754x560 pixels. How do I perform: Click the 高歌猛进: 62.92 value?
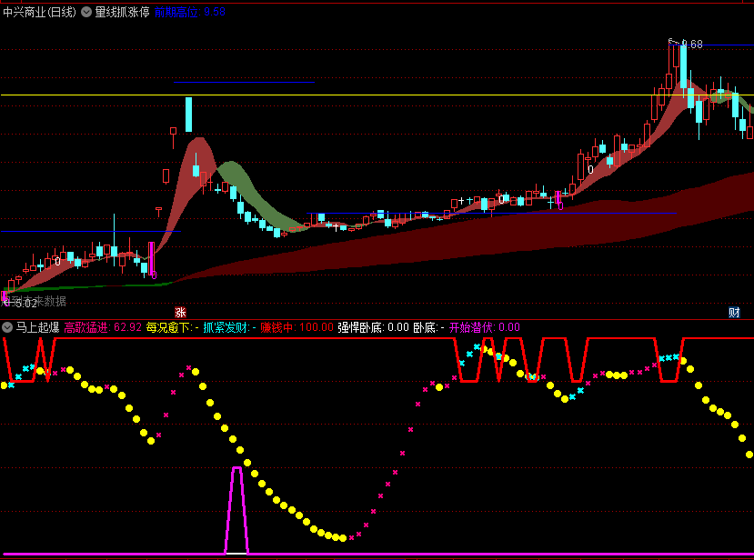pos(103,328)
